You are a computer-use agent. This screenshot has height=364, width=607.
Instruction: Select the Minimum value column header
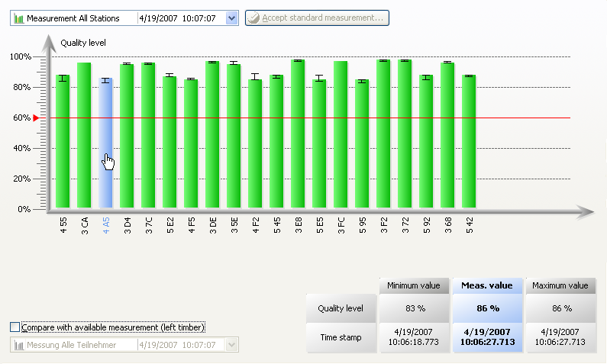(414, 286)
